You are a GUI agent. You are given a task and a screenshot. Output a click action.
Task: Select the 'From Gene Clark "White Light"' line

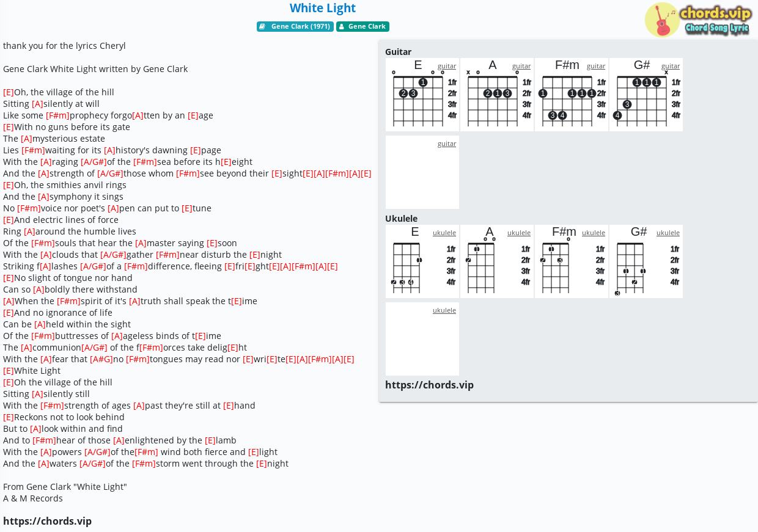[65, 487]
